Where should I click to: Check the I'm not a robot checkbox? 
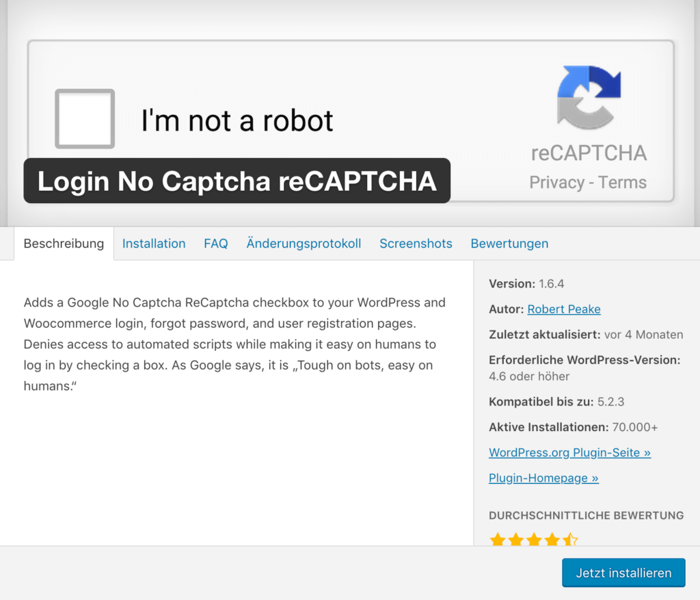click(x=85, y=119)
